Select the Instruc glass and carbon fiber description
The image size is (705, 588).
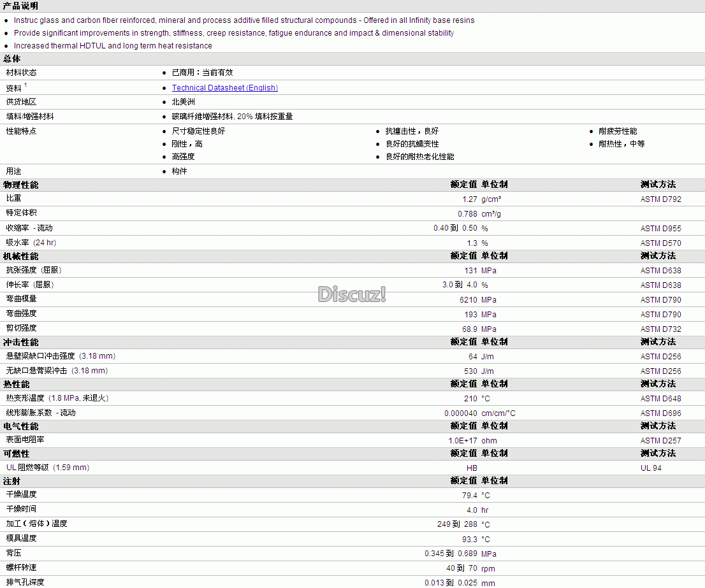(244, 20)
